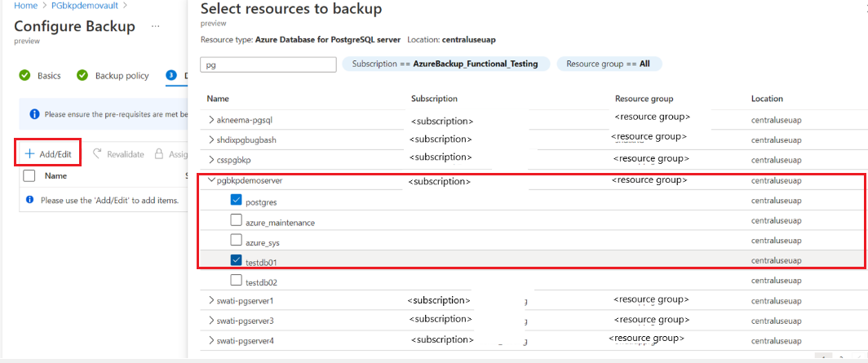Click the Home breadcrumb link
The height and width of the screenshot is (363, 868).
[x=25, y=5]
